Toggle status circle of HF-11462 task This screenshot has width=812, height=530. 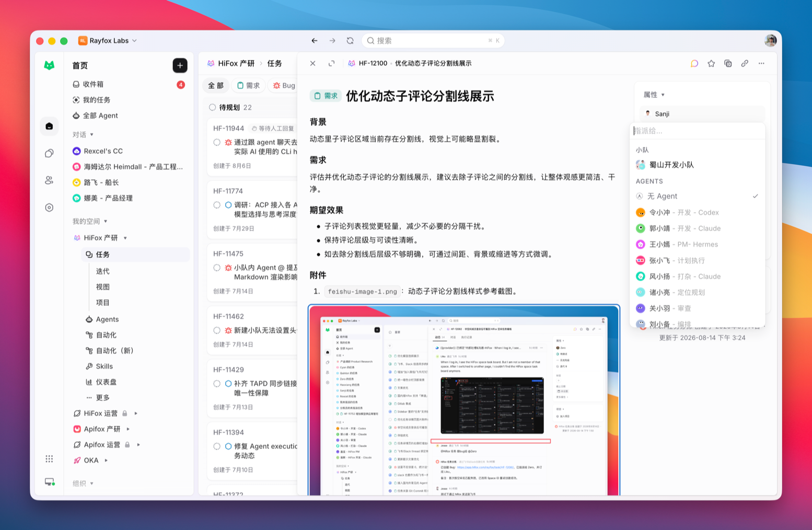(217, 330)
